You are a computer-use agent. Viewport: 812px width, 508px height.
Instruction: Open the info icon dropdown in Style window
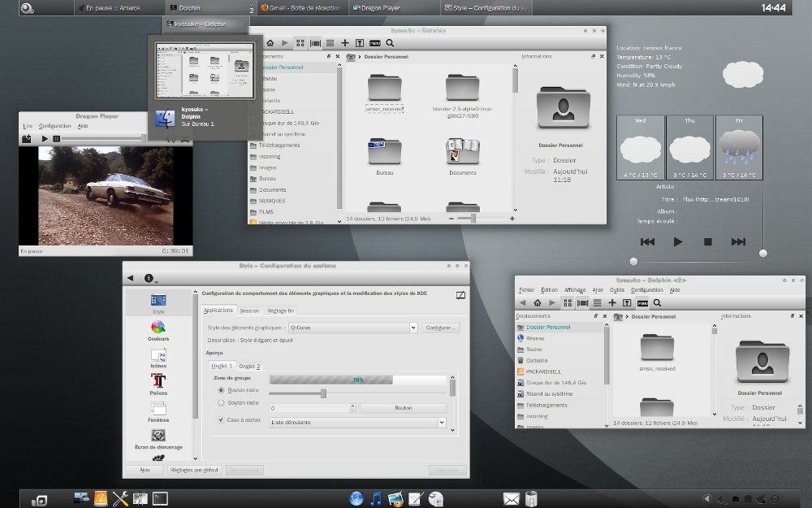(x=150, y=278)
